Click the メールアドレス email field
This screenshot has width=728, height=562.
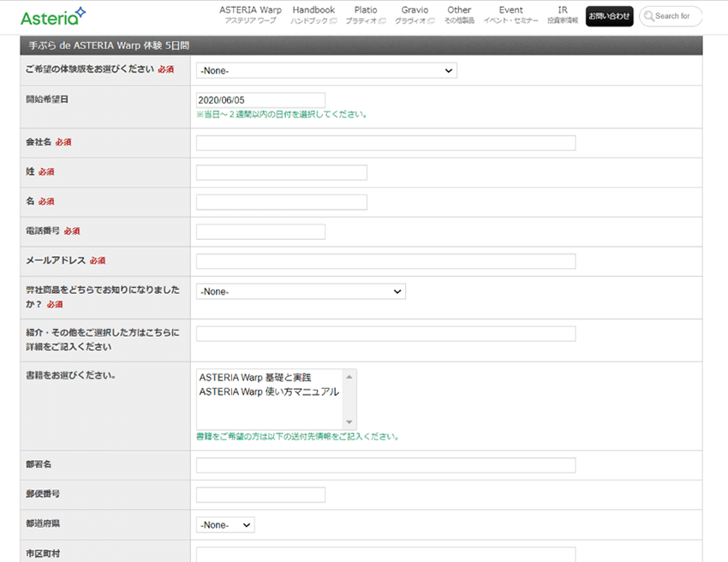coord(385,261)
